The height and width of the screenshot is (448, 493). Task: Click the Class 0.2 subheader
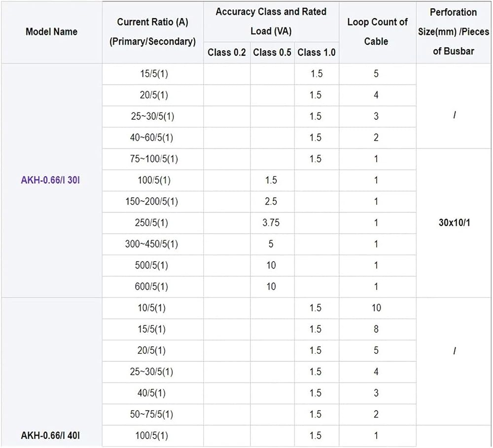coord(227,52)
